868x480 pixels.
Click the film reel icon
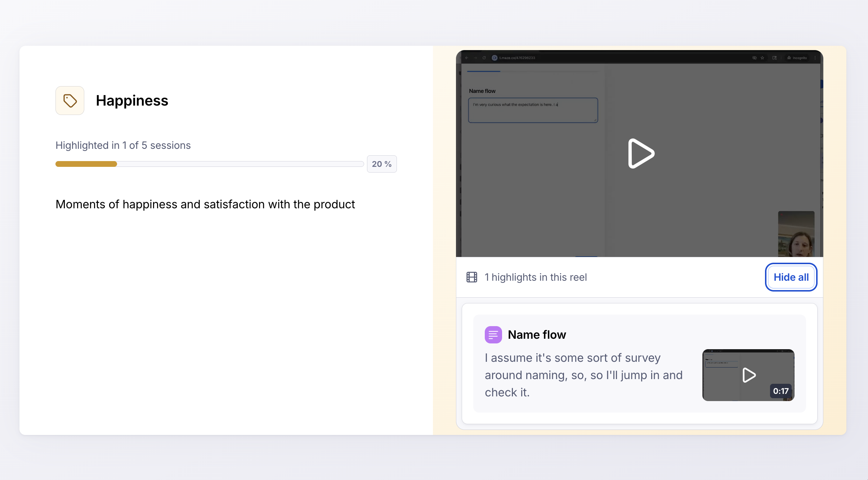[x=472, y=277]
